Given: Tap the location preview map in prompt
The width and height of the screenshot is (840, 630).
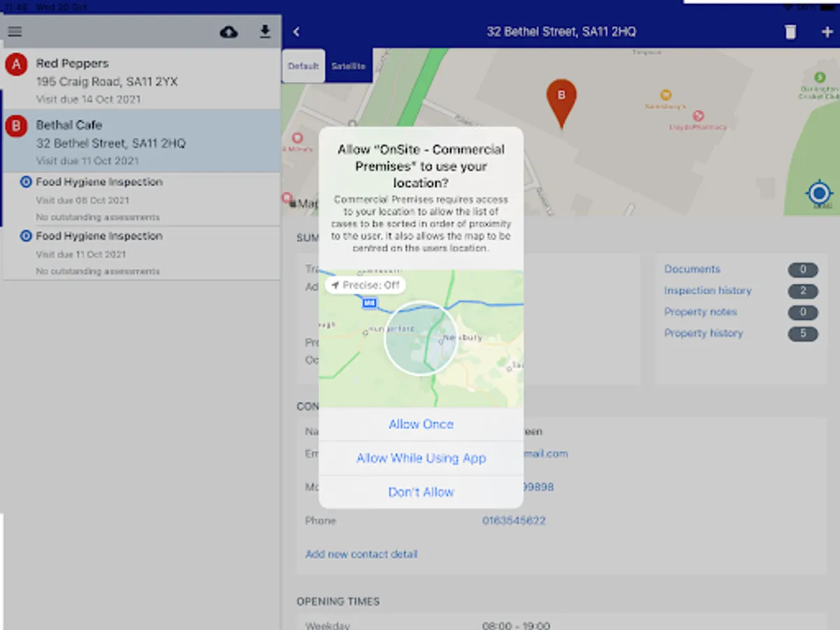Looking at the screenshot, I should 421,339.
